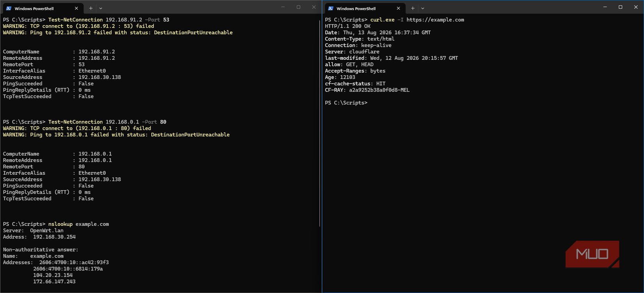
Task: Click 'allow: GET, HEAD' header
Action: pos(349,64)
